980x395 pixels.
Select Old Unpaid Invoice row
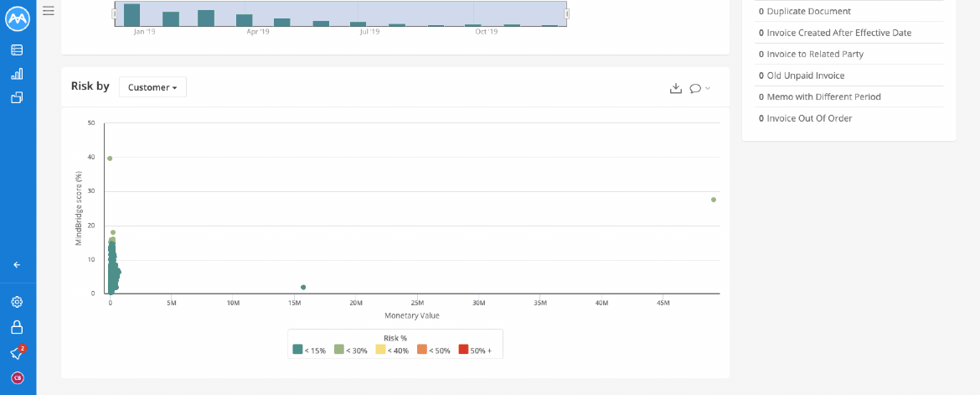(x=848, y=75)
